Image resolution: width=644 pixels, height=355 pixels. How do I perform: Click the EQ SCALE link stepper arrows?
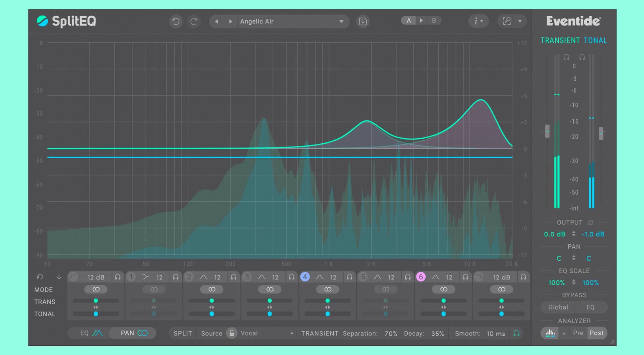(574, 282)
